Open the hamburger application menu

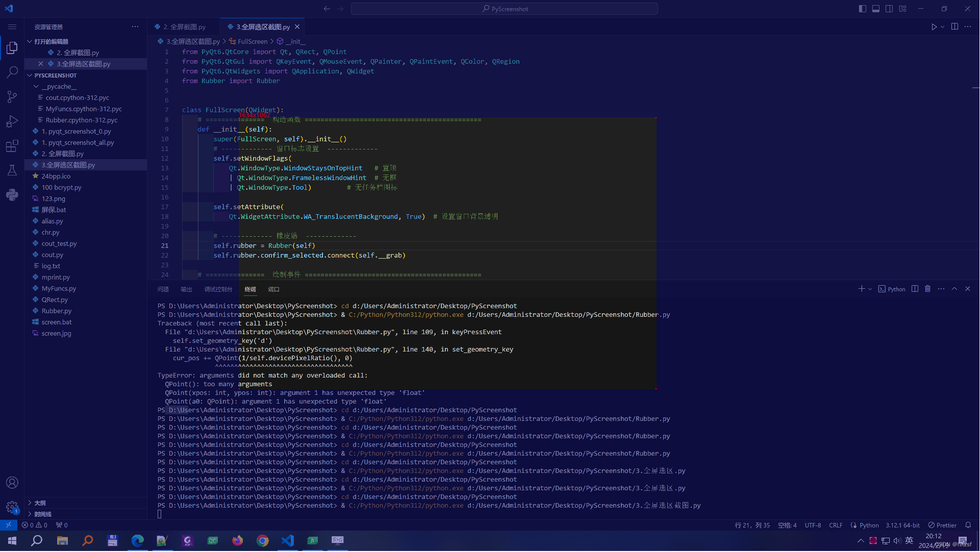click(x=12, y=27)
